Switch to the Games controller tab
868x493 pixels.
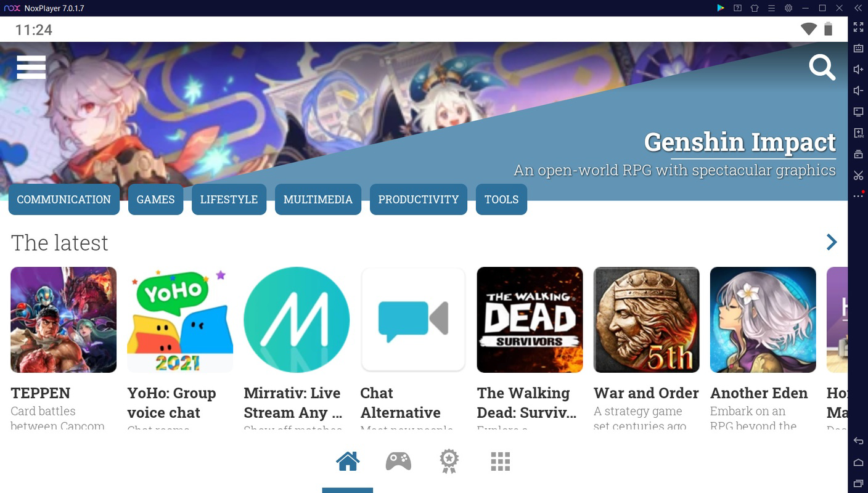(x=398, y=461)
